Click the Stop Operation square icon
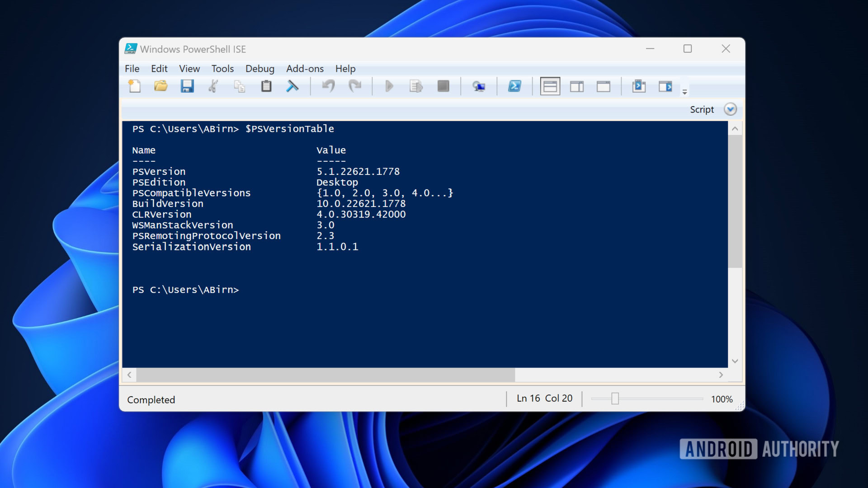This screenshot has height=488, width=868. pyautogui.click(x=443, y=86)
